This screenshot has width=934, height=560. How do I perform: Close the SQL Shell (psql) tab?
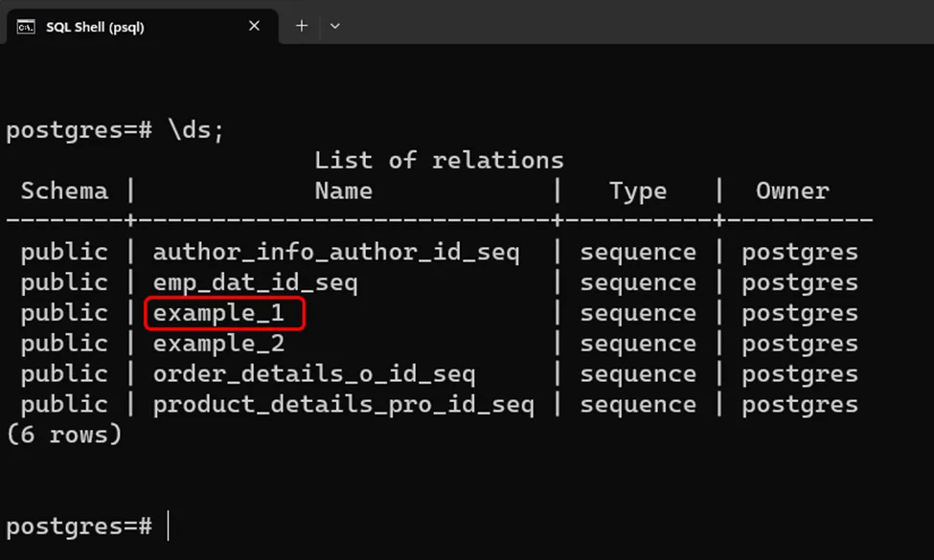(x=254, y=26)
